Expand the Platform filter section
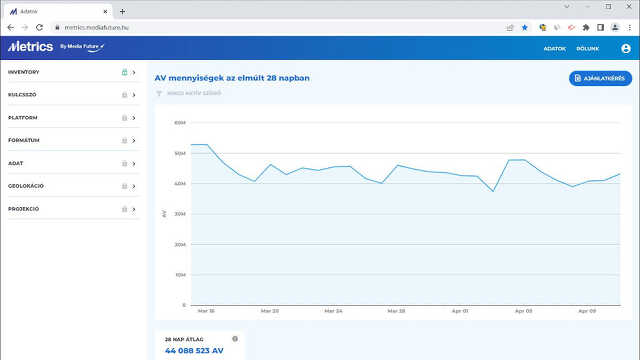640x360 pixels. coord(73,118)
